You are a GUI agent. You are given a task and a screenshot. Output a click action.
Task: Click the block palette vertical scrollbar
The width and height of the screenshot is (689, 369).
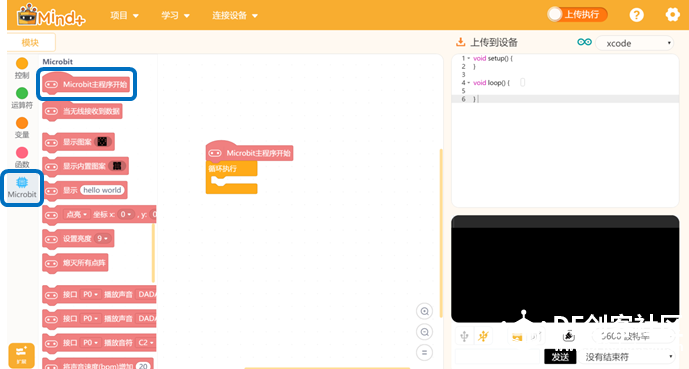(x=153, y=253)
